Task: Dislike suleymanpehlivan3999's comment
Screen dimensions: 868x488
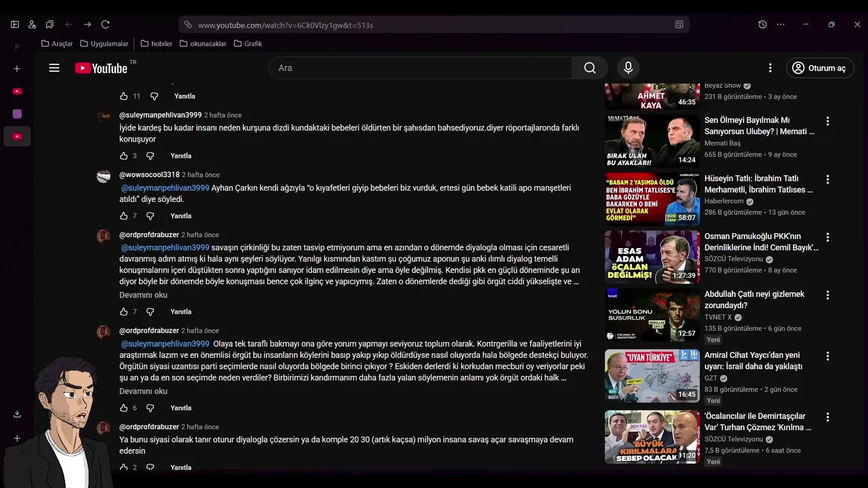Action: 151,156
